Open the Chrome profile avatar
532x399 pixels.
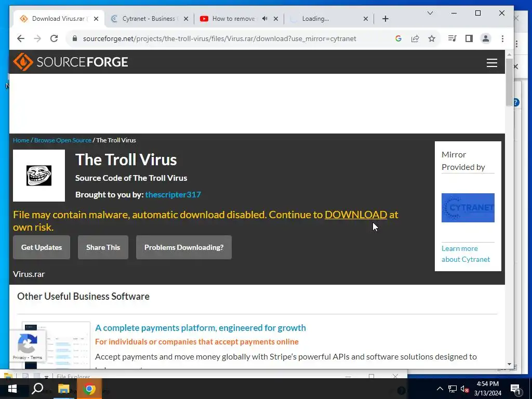tap(486, 38)
